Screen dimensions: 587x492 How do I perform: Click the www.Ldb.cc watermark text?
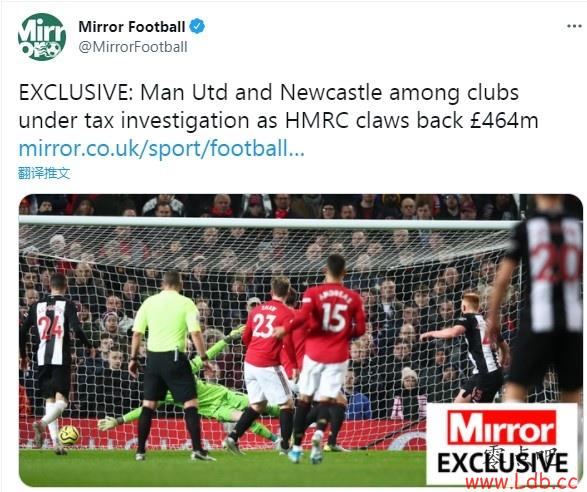521,482
